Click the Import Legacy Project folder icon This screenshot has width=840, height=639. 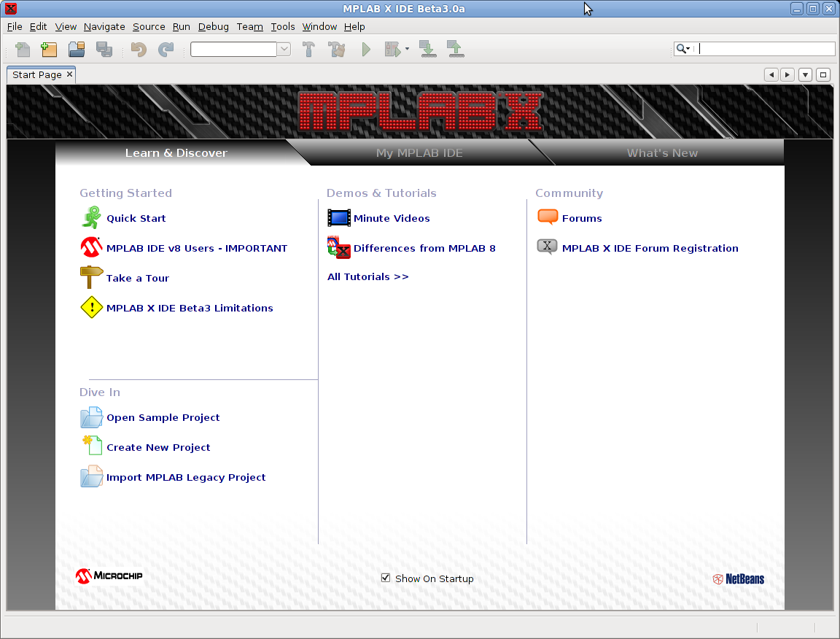(92, 476)
